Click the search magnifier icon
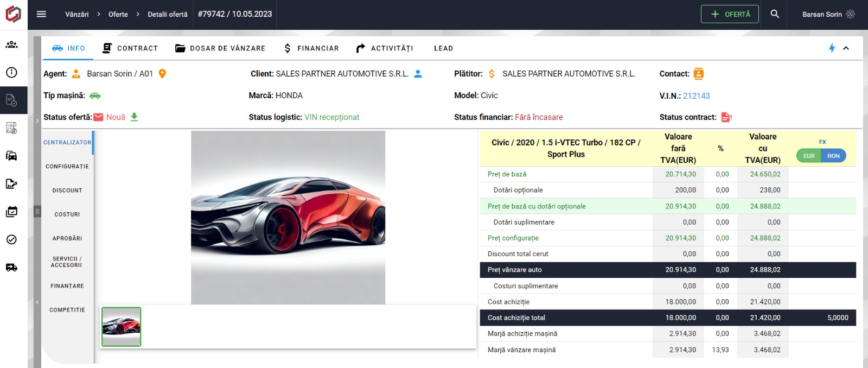The width and height of the screenshot is (868, 368). pos(775,14)
